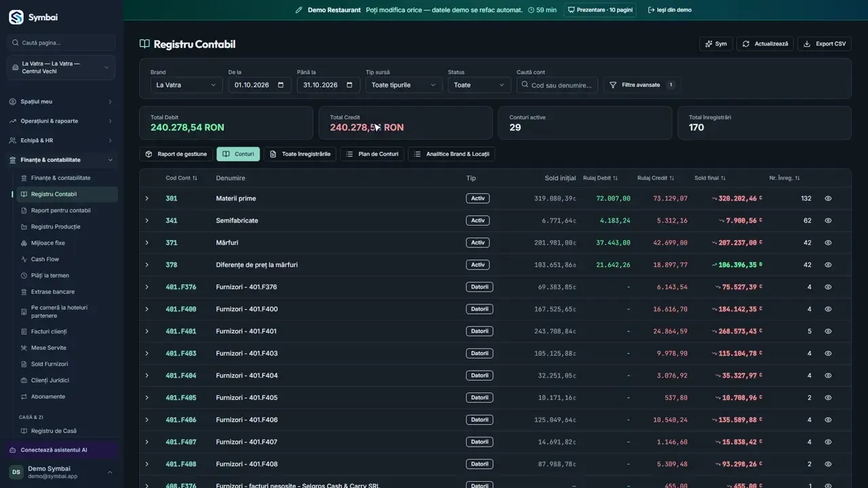Open the Brand dropdown showing La Vatra

[186, 85]
